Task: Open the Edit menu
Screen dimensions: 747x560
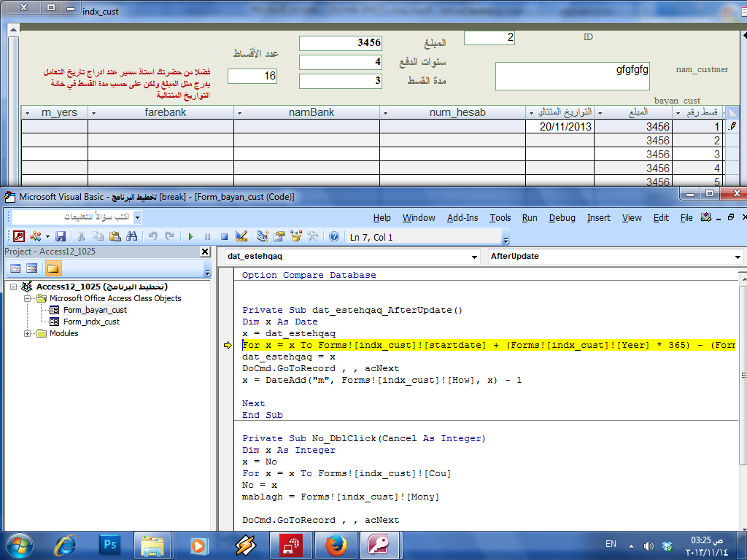Action: 661,217
